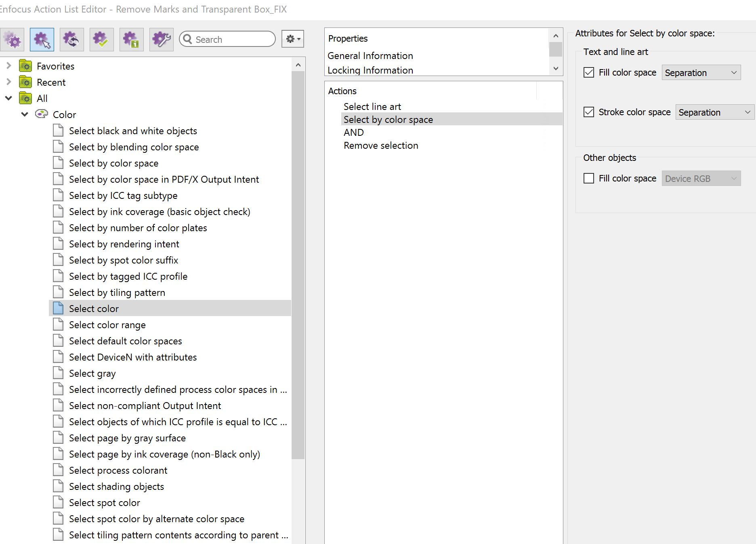Click the gear with circular arrows icon
Image resolution: width=756 pixels, height=544 pixels.
(72, 40)
